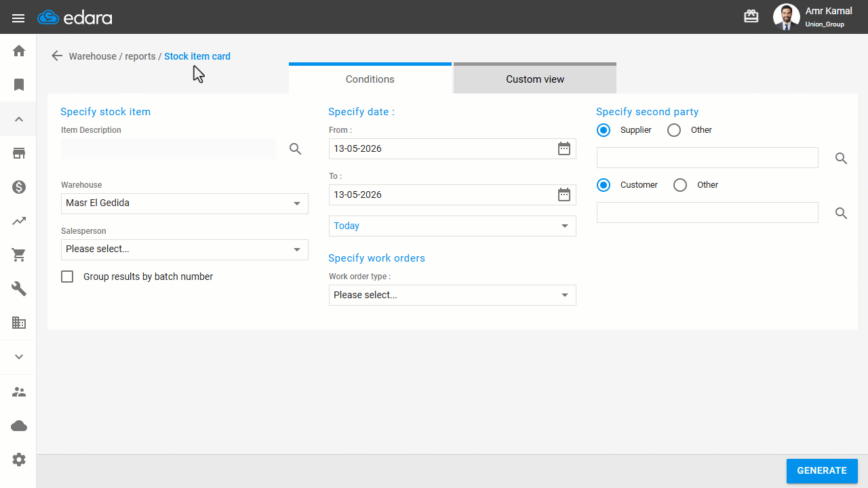Viewport: 868px width, 488px height.
Task: Open the gift box icon in header
Action: [751, 16]
